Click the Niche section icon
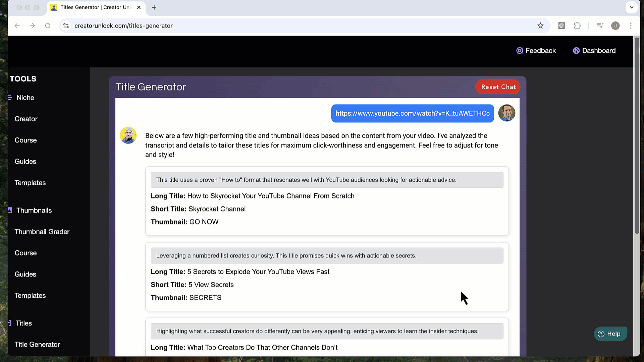Screen dimensions: 644x362 pos(10,98)
